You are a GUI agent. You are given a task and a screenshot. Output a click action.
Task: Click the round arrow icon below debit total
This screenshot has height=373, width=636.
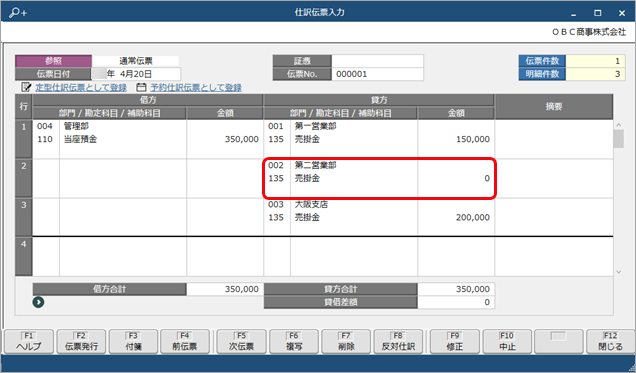pos(38,302)
